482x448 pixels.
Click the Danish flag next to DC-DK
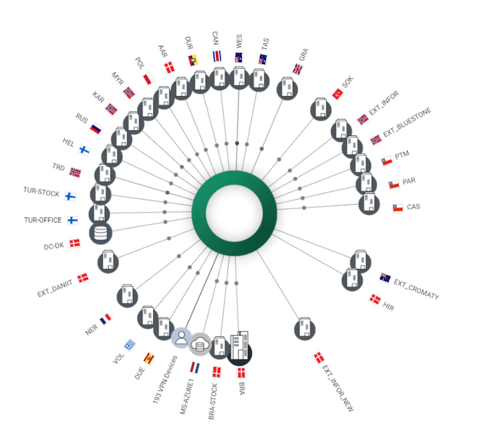(75, 243)
